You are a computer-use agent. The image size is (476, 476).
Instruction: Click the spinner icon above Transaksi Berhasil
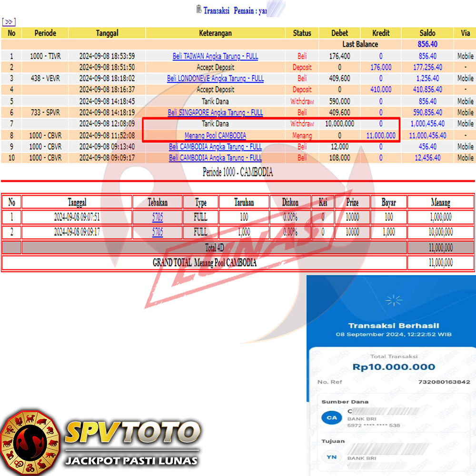pyautogui.click(x=393, y=300)
